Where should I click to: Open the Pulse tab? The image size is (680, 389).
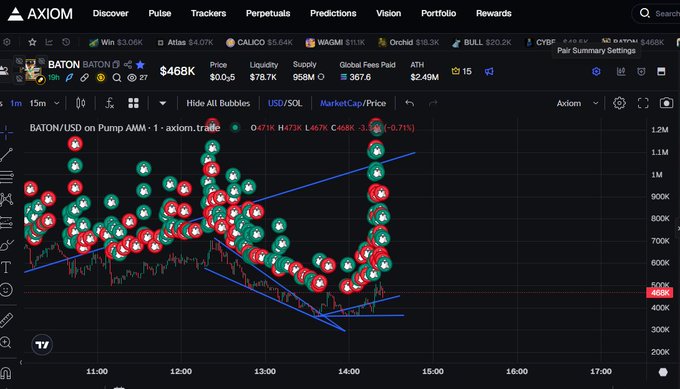(160, 13)
